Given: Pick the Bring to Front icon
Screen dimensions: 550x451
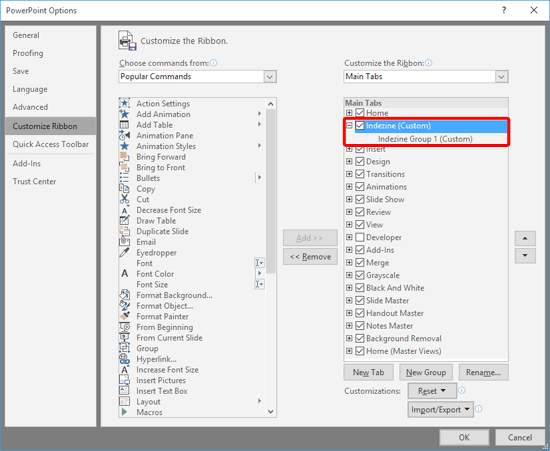Looking at the screenshot, I should [x=125, y=167].
